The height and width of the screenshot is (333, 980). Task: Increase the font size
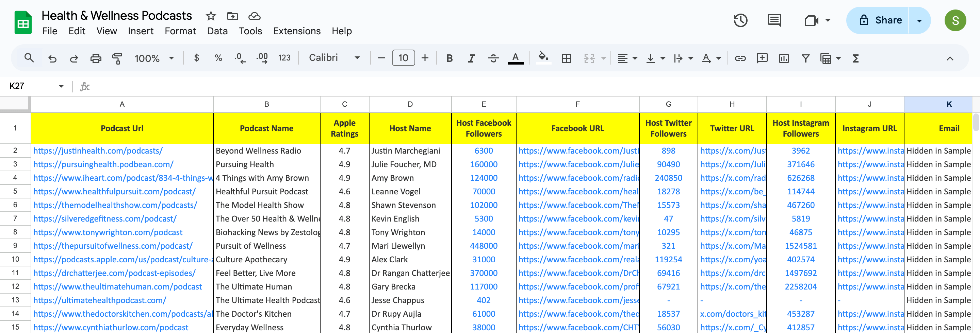coord(425,58)
